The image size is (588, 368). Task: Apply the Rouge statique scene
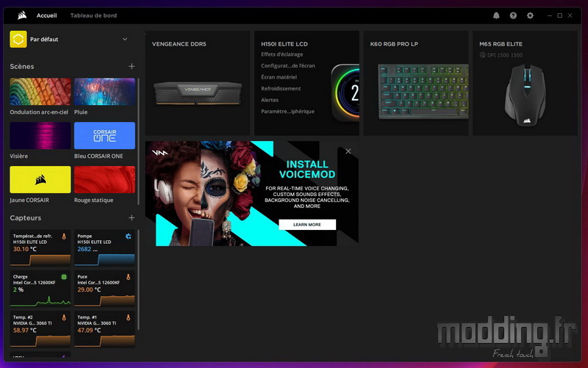coord(104,179)
